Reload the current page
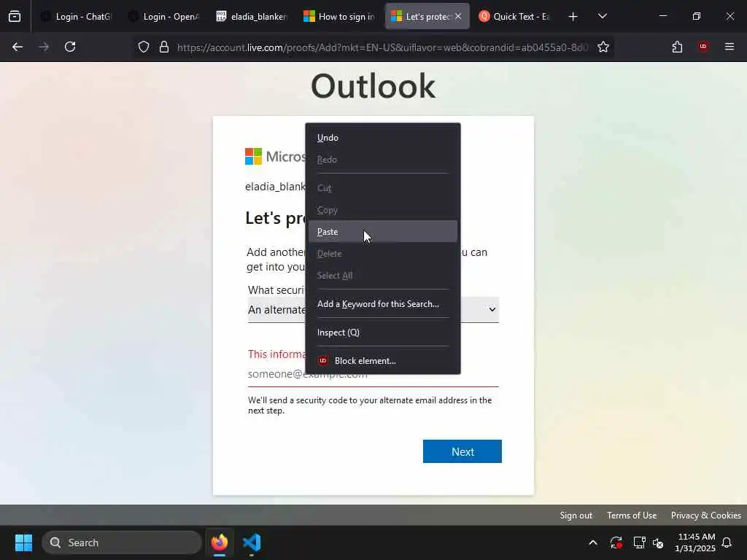The image size is (747, 560). click(x=70, y=47)
